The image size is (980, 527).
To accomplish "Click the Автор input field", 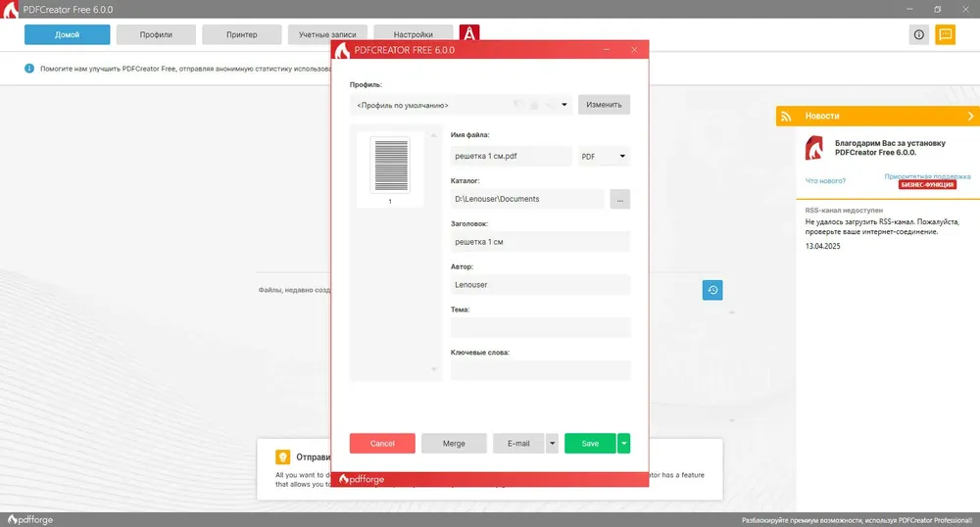I will [x=540, y=285].
